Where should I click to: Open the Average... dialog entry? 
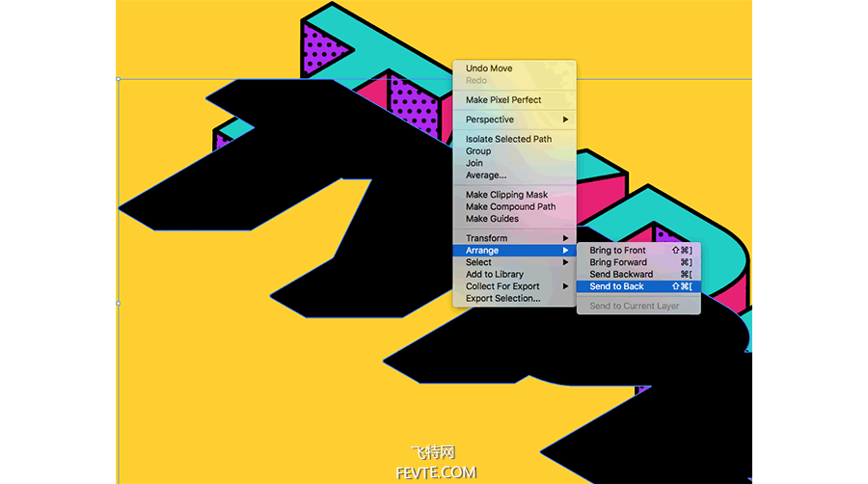(x=514, y=175)
